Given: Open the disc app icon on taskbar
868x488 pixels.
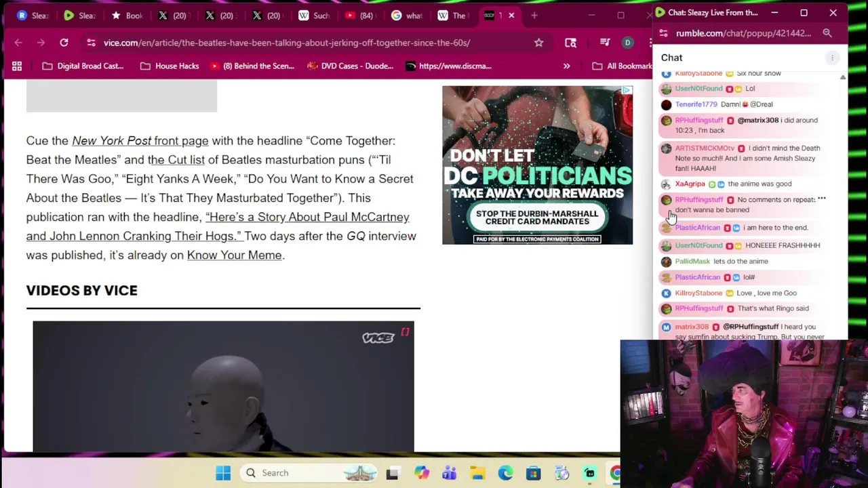Looking at the screenshot, I should point(561,473).
